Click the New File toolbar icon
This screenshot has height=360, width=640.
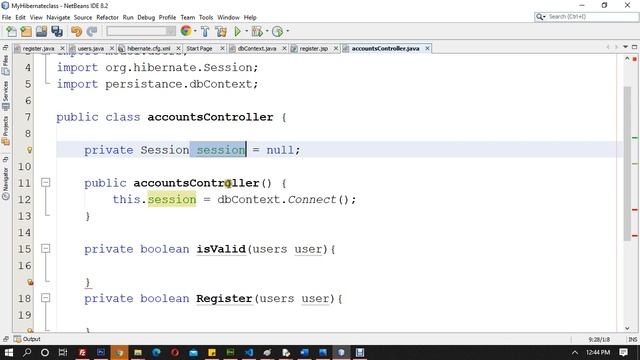click(11, 31)
